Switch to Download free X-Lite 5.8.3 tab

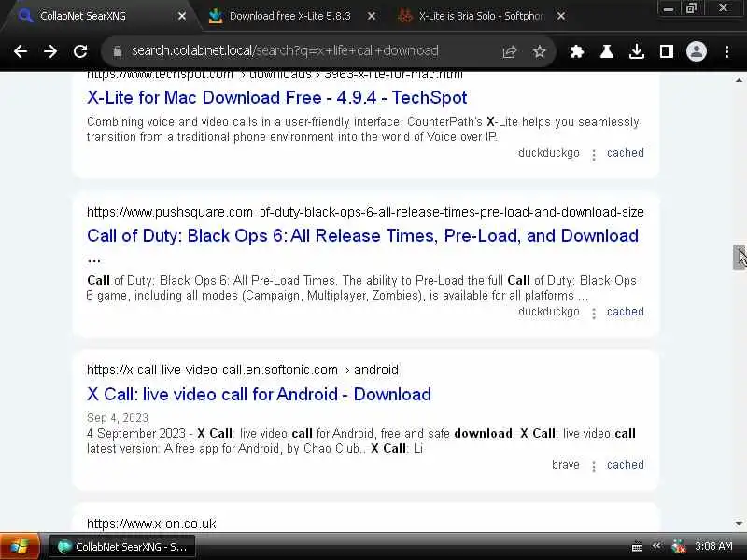289,16
